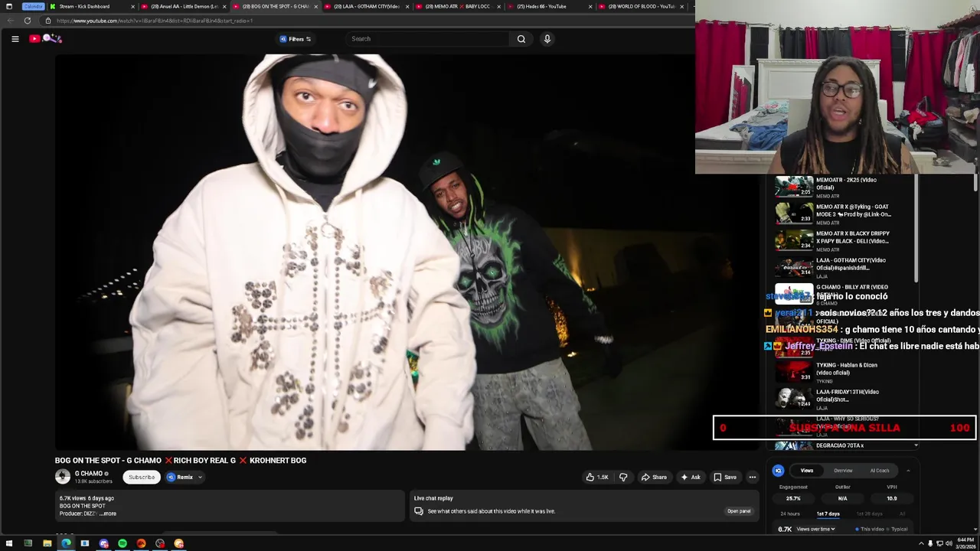Open the live chat replay panel

tap(739, 511)
